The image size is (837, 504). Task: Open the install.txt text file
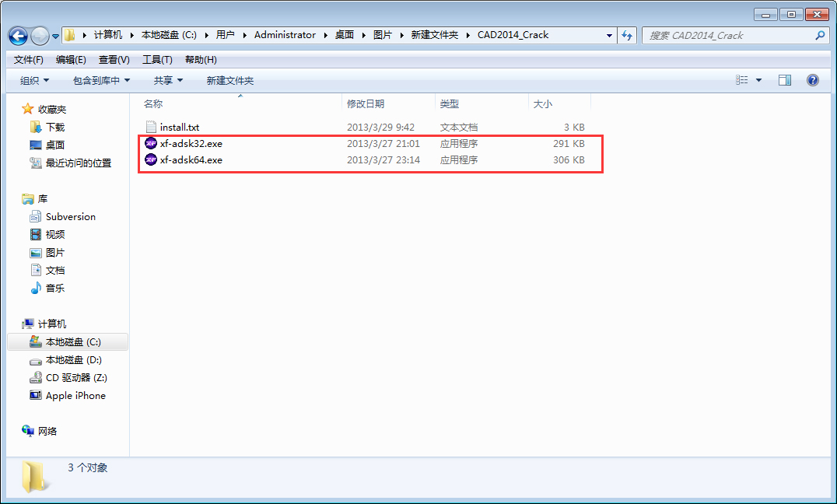177,127
